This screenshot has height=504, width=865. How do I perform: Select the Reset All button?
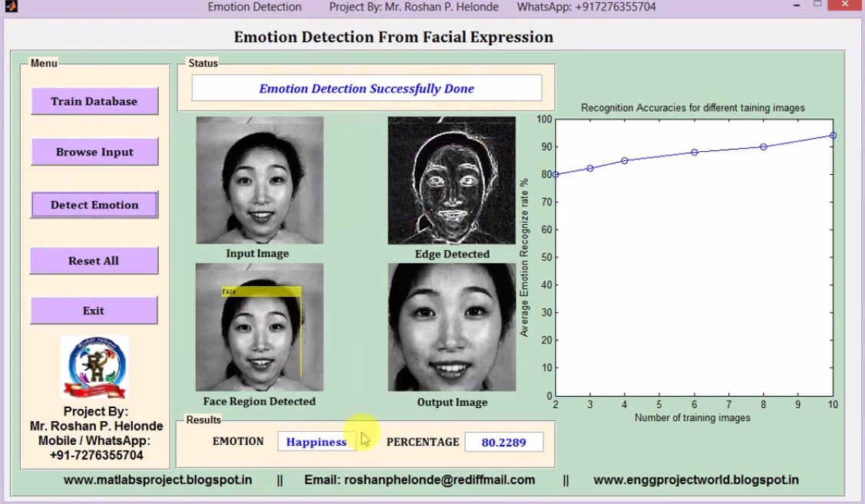coord(94,260)
